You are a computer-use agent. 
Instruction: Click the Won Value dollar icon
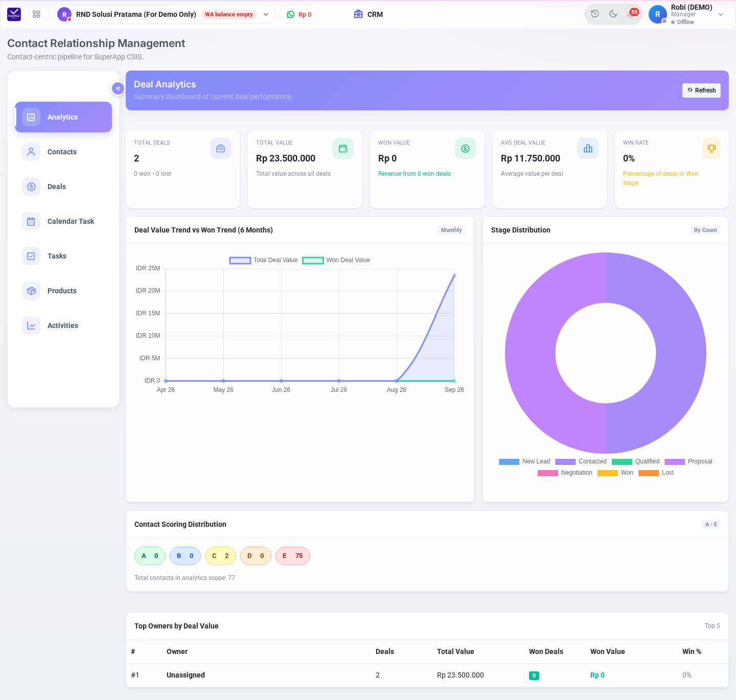tap(466, 148)
